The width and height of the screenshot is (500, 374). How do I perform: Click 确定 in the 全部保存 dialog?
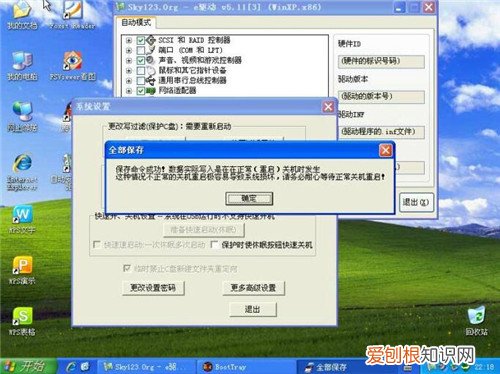pos(249,199)
